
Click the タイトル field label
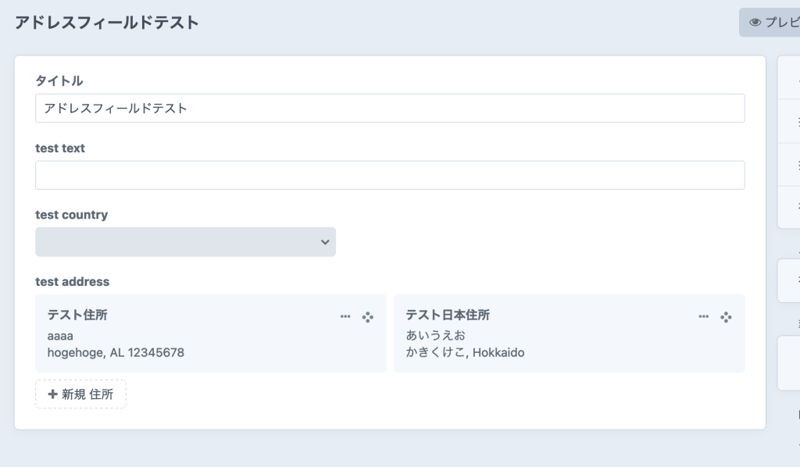point(59,81)
